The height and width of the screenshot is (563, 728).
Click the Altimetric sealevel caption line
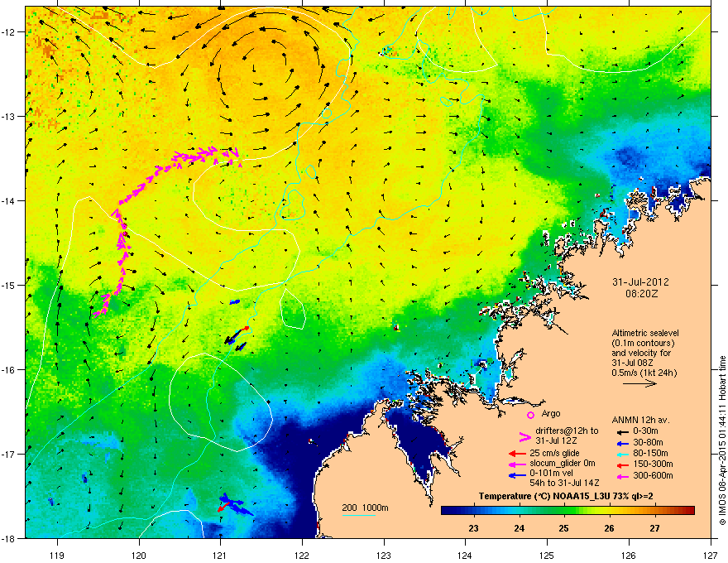[x=645, y=333]
